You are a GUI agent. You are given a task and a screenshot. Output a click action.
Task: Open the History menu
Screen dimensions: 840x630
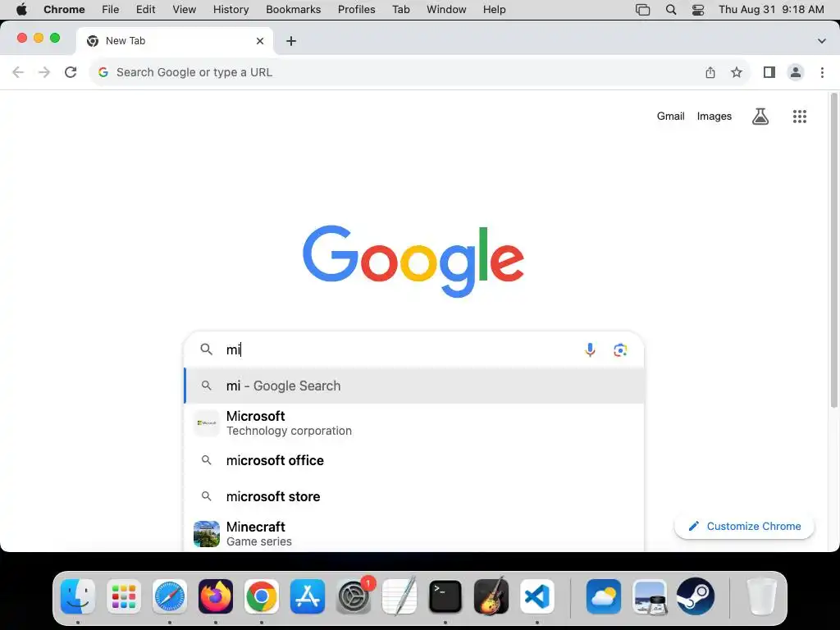click(x=231, y=10)
